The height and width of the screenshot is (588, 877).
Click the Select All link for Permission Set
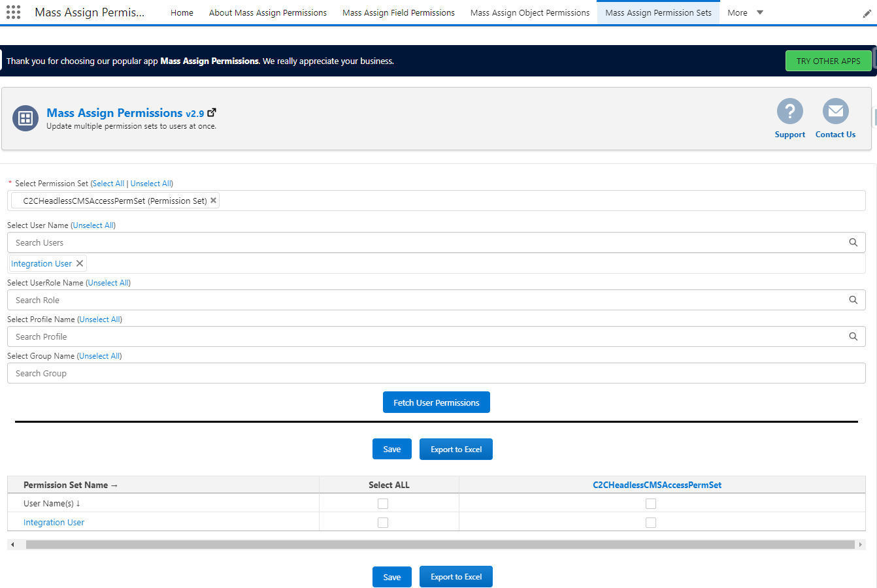(108, 184)
